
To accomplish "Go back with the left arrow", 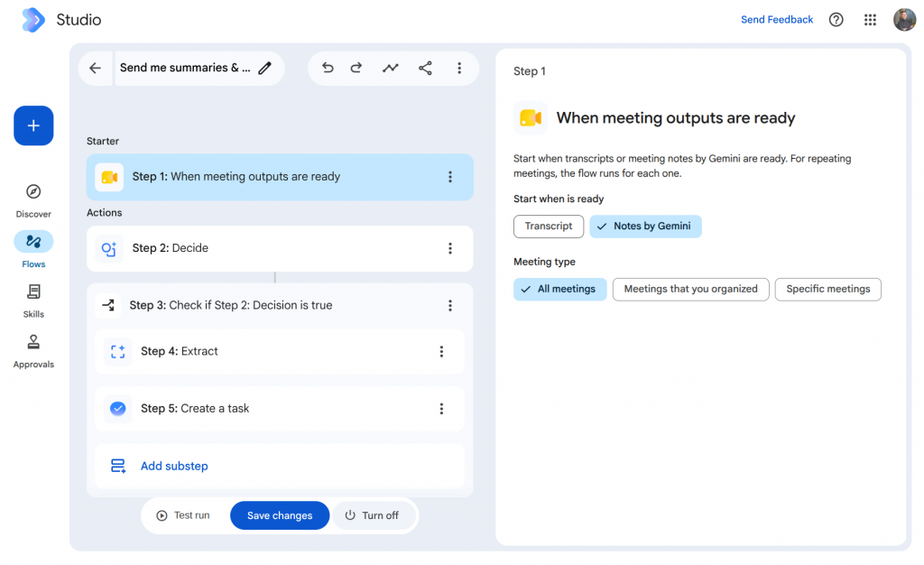I will click(x=95, y=69).
